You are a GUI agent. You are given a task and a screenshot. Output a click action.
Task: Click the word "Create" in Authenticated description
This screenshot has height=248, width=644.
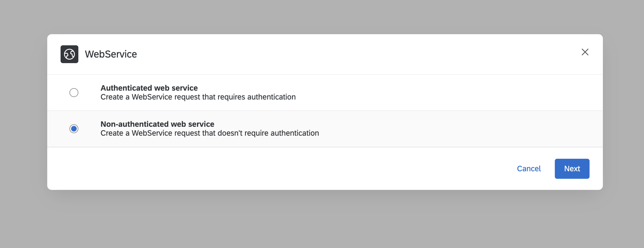[x=112, y=97]
